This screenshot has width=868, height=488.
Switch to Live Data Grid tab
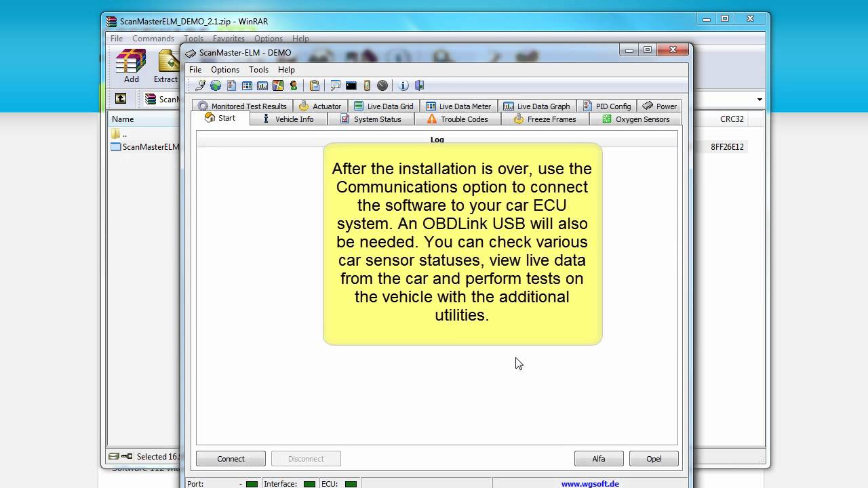pos(384,106)
